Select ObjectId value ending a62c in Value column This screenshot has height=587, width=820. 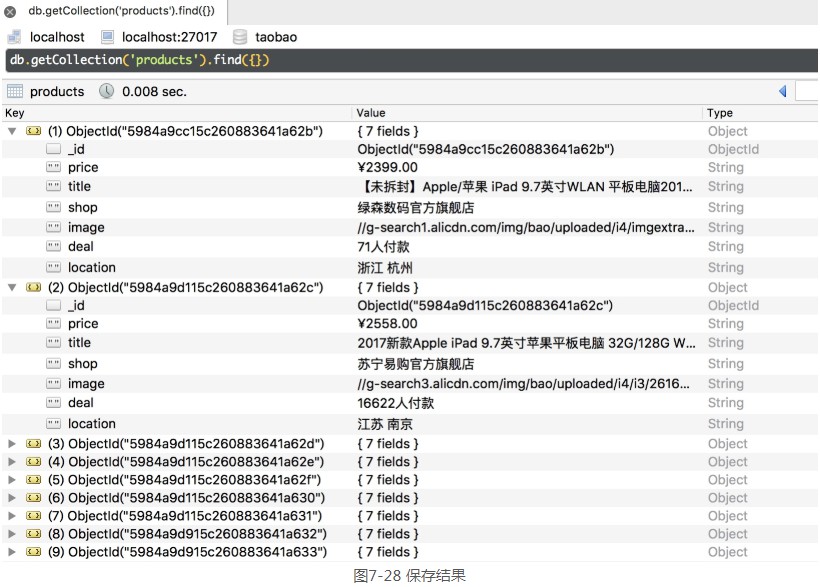(485, 306)
